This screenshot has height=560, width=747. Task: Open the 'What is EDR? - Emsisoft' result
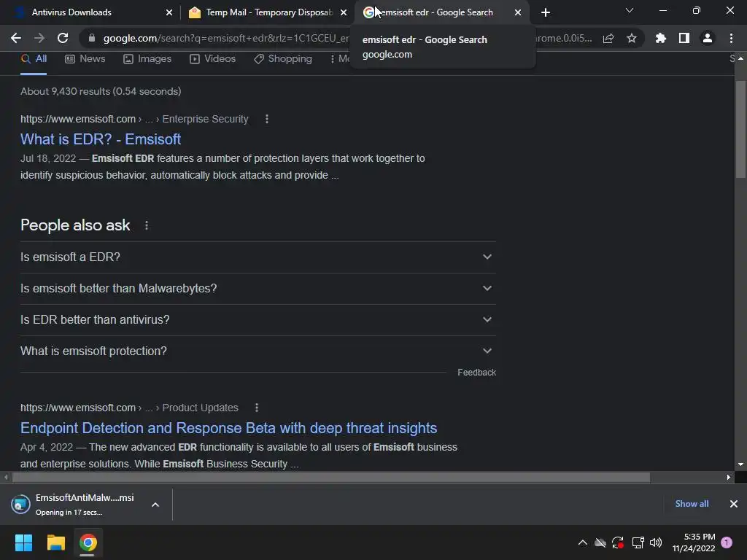(101, 139)
